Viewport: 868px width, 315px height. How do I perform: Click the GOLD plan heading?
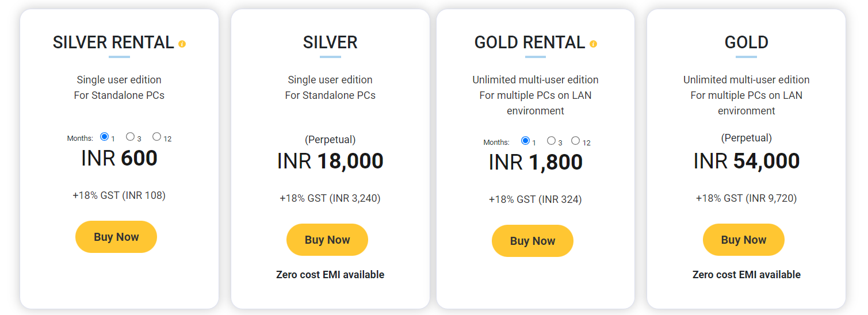(747, 43)
